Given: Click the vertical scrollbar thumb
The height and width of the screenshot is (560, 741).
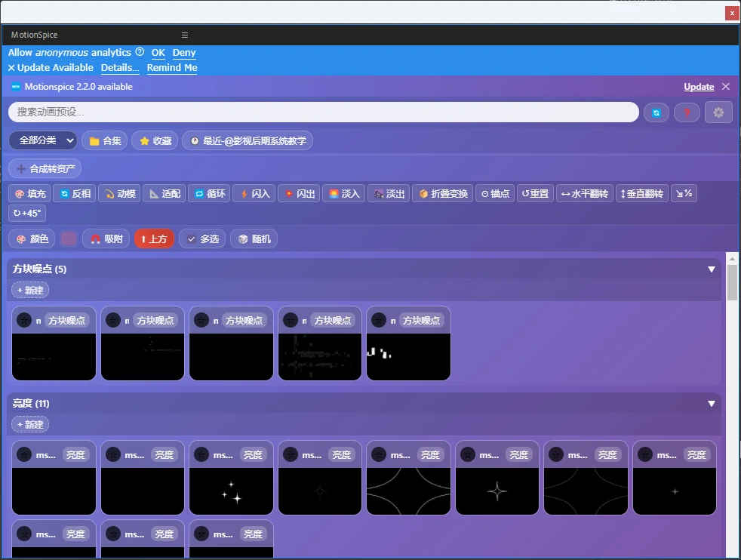Looking at the screenshot, I should (x=732, y=282).
